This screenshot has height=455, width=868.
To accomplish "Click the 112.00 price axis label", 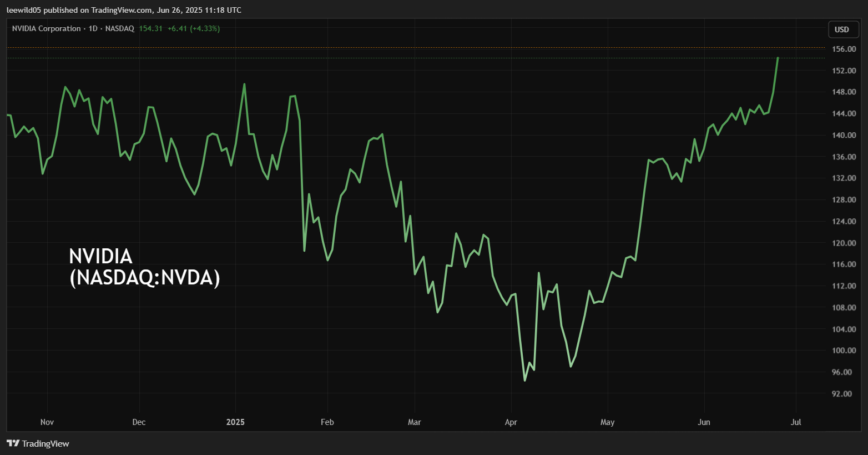I will click(x=844, y=286).
